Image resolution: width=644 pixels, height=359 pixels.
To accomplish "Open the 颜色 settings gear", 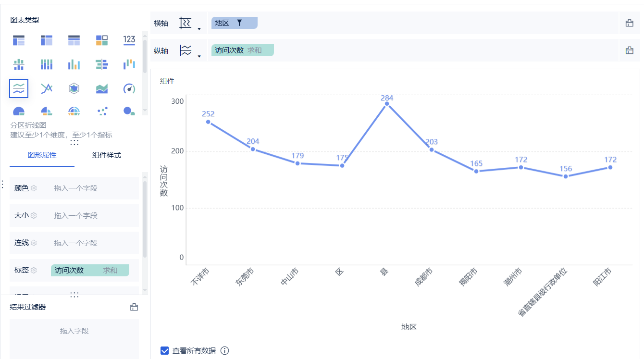I will pos(34,188).
